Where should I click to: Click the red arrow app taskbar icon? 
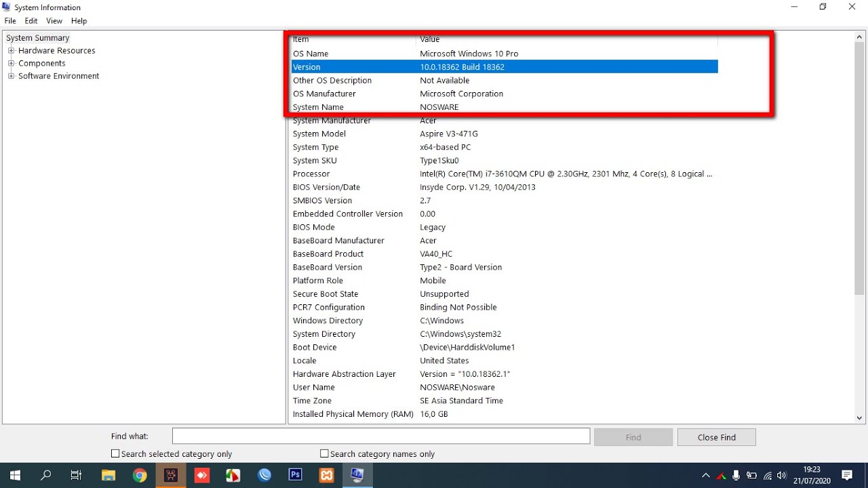(202, 475)
